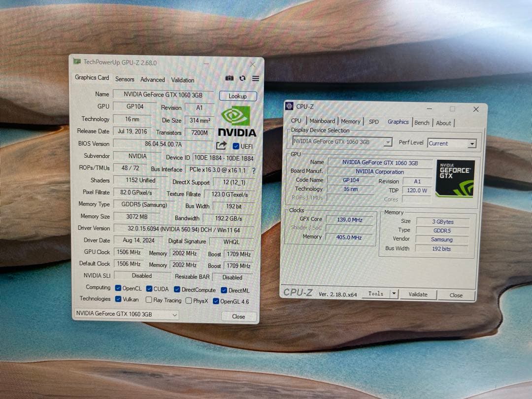The width and height of the screenshot is (532, 399).
Task: Open the Display Device Selection dropdown
Action: pos(342,141)
